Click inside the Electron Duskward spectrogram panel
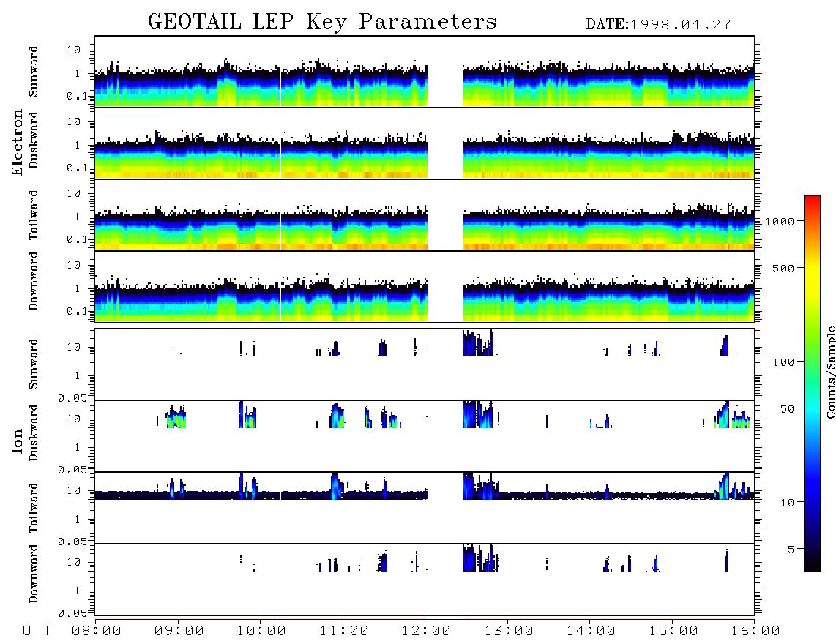The width and height of the screenshot is (836, 644). [425, 143]
